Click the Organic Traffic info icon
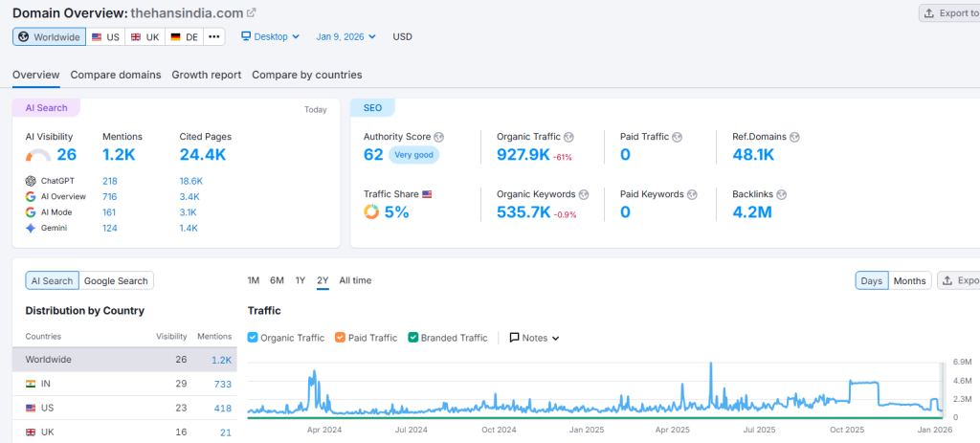 568,137
